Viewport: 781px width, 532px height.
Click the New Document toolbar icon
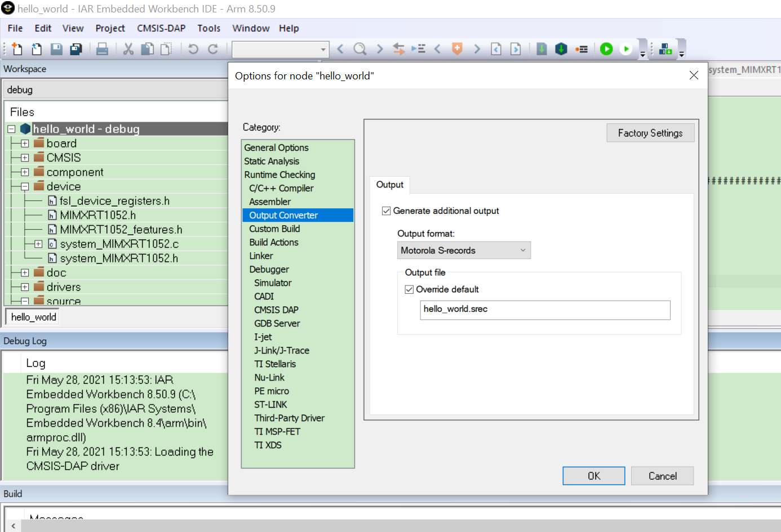point(17,49)
